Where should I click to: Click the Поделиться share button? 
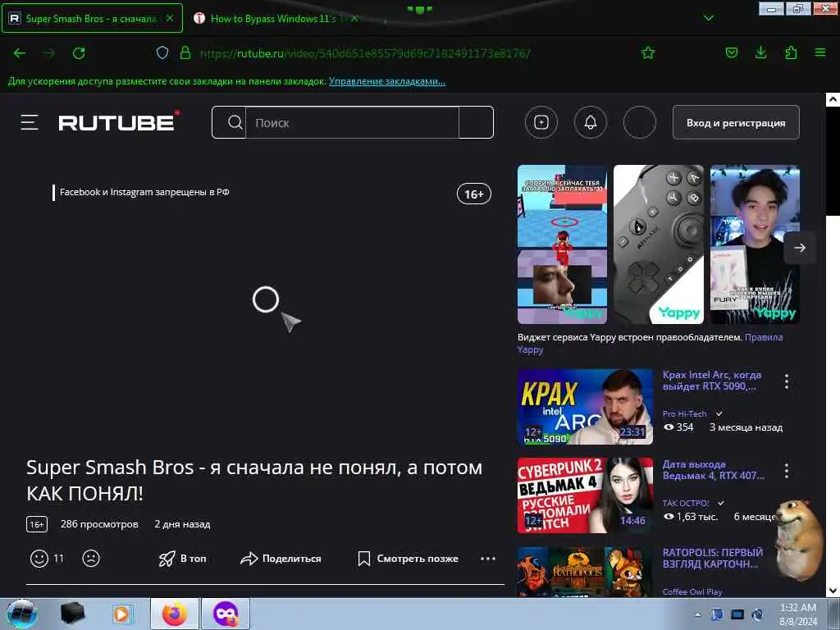(x=281, y=558)
